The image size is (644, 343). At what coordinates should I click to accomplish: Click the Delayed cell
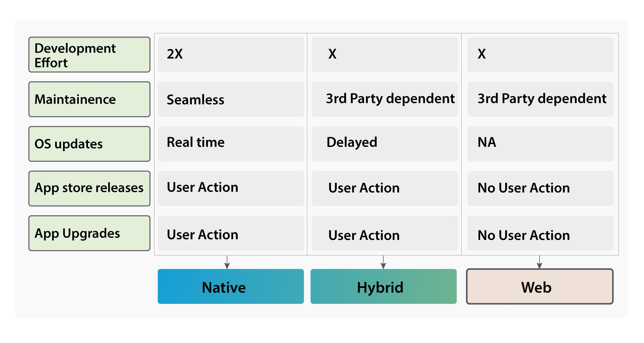385,144
